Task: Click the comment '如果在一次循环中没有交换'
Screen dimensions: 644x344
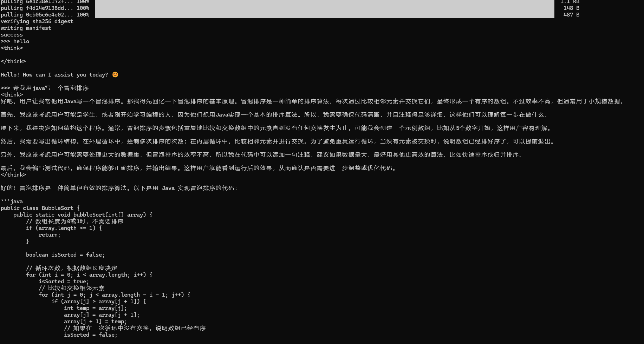Action: pyautogui.click(x=135, y=328)
